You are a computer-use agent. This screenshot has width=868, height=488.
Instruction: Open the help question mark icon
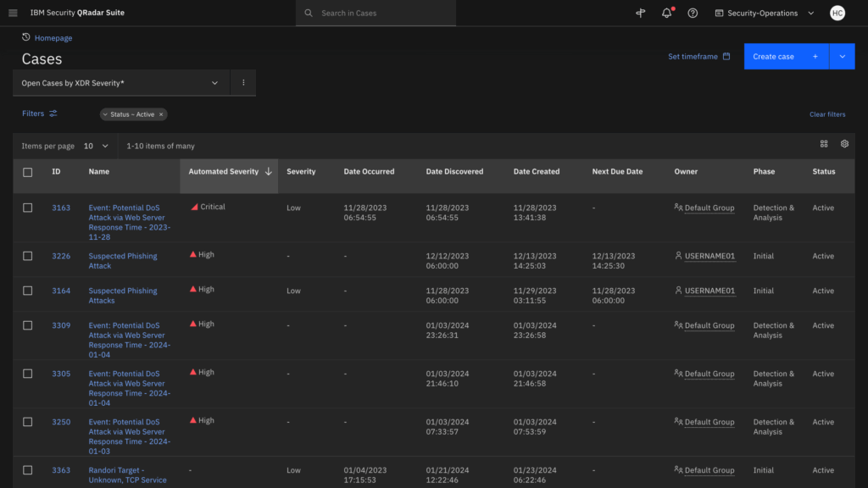click(693, 14)
